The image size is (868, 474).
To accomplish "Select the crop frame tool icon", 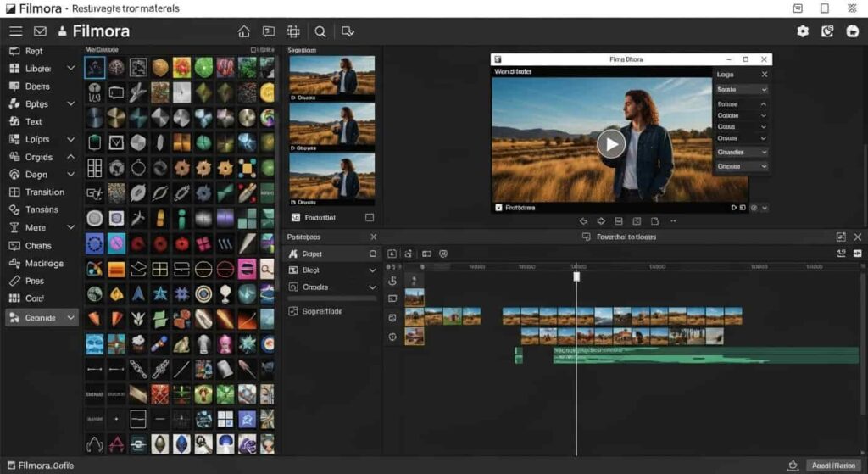I will pos(293,31).
